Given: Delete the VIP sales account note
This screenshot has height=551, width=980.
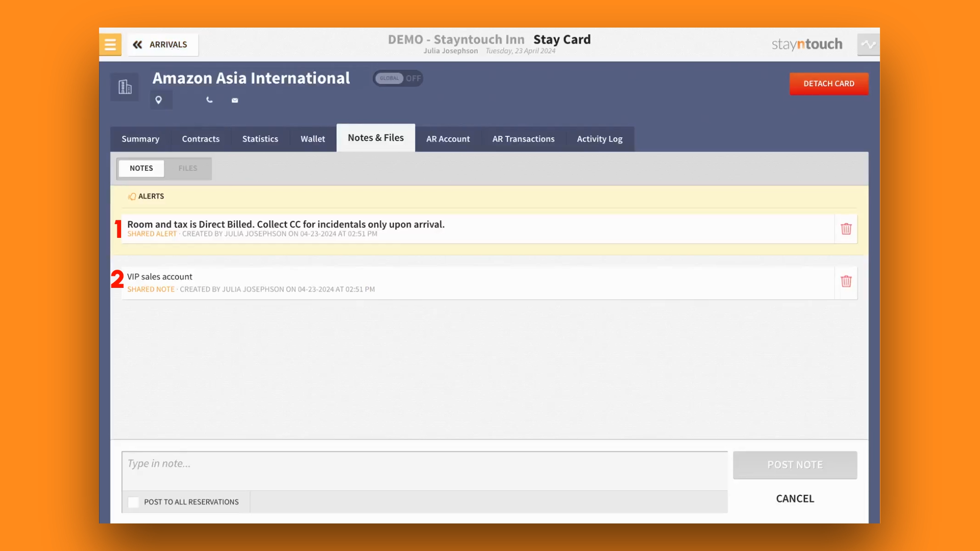Looking at the screenshot, I should [x=846, y=282].
